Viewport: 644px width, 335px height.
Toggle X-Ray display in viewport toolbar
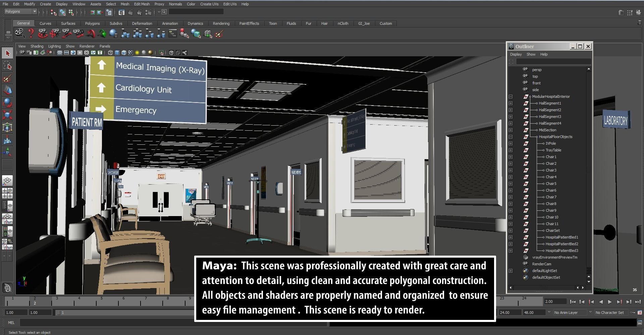(x=171, y=53)
